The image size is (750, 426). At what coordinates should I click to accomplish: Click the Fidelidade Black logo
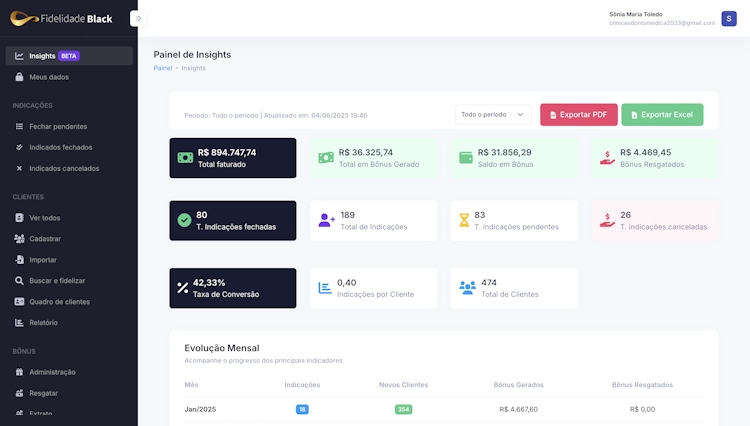(61, 19)
